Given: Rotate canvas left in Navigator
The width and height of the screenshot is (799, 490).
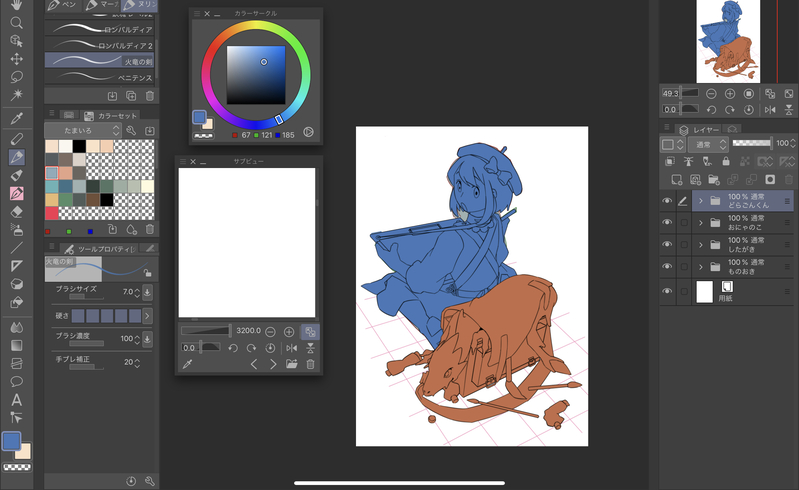Looking at the screenshot, I should click(711, 110).
